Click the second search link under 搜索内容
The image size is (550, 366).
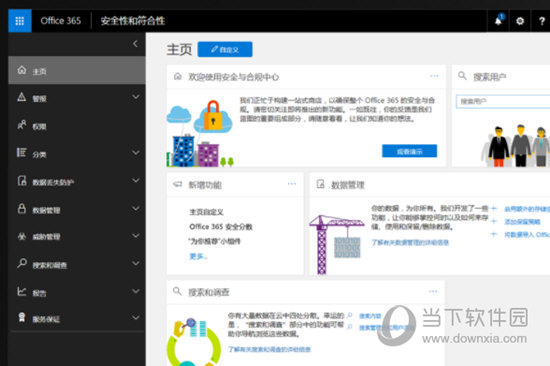[x=386, y=327]
